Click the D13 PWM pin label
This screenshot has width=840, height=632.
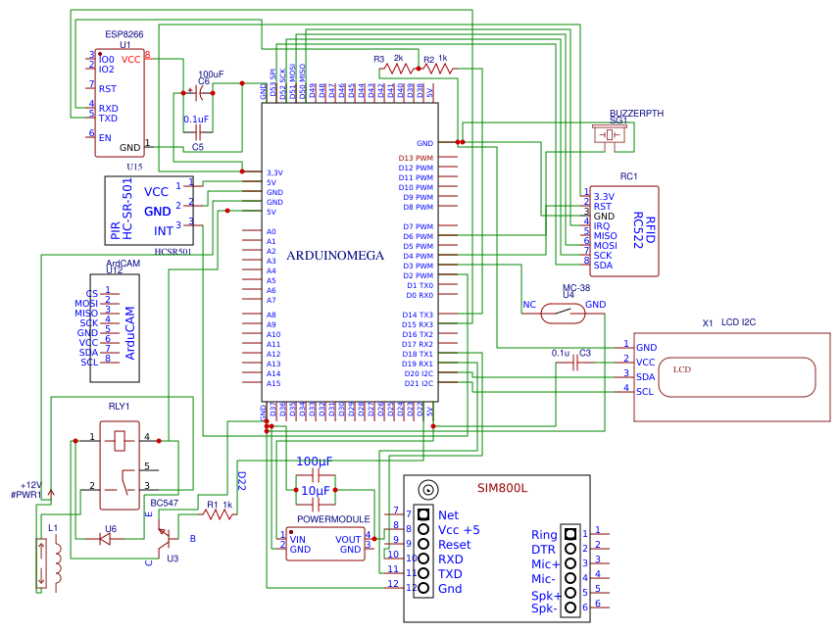[416, 158]
